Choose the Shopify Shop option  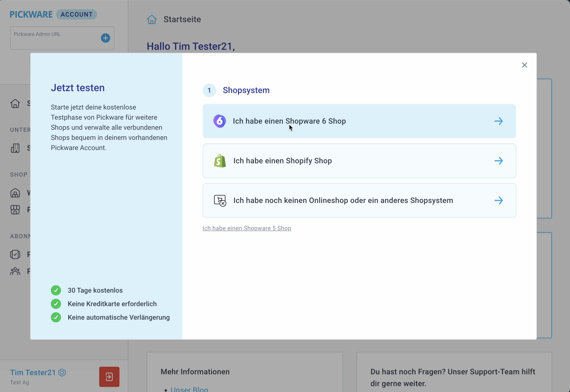pos(359,161)
